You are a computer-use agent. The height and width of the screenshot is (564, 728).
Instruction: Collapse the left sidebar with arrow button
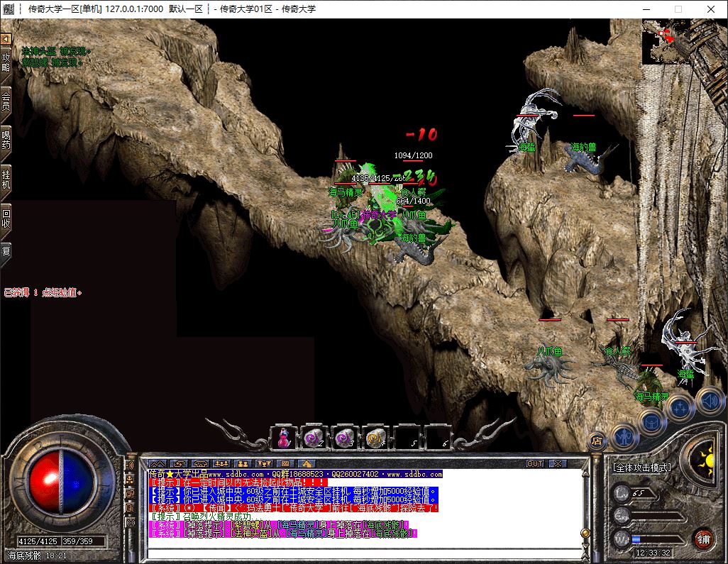[5, 40]
